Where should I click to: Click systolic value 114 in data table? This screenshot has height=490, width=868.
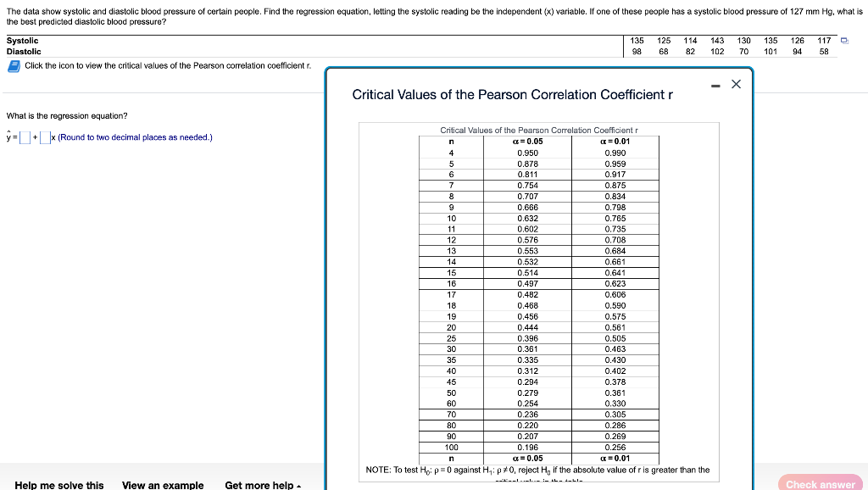690,41
